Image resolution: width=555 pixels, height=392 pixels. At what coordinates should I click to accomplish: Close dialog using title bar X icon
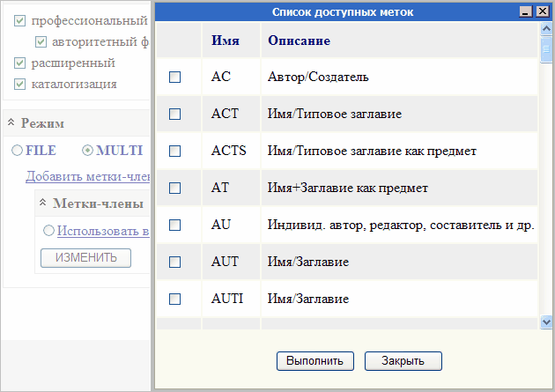tap(541, 12)
